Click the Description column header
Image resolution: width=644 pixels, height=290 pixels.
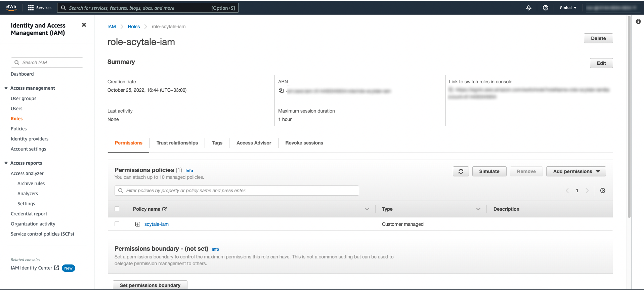pos(506,209)
